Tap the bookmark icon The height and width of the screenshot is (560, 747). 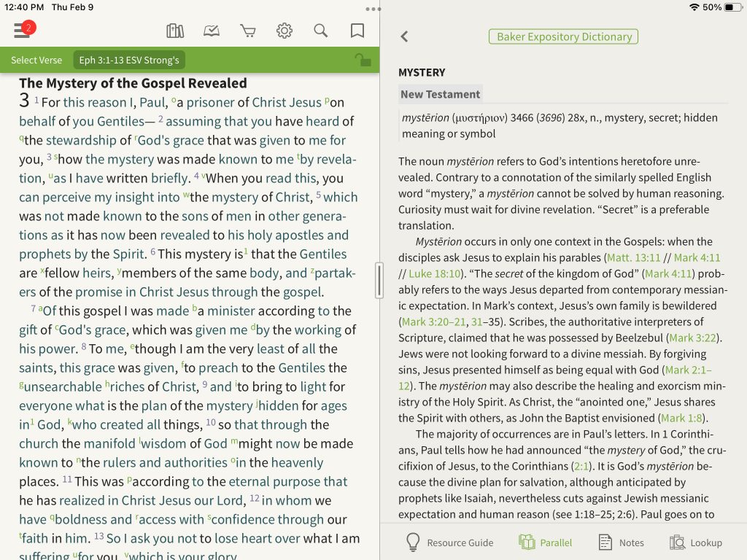pos(357,31)
